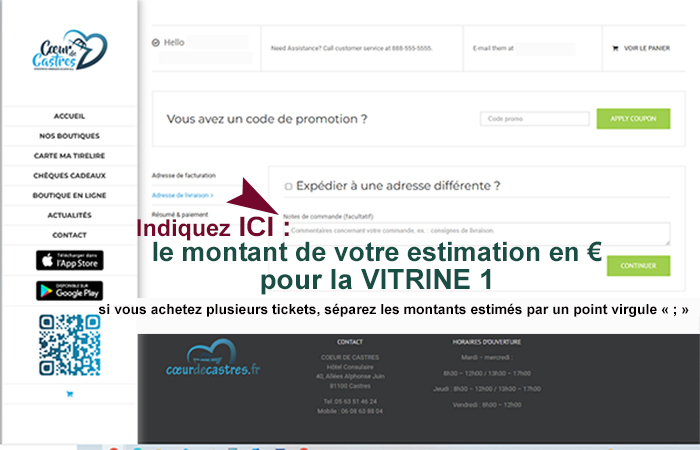Navigate to Boutique en ligne

pyautogui.click(x=69, y=195)
